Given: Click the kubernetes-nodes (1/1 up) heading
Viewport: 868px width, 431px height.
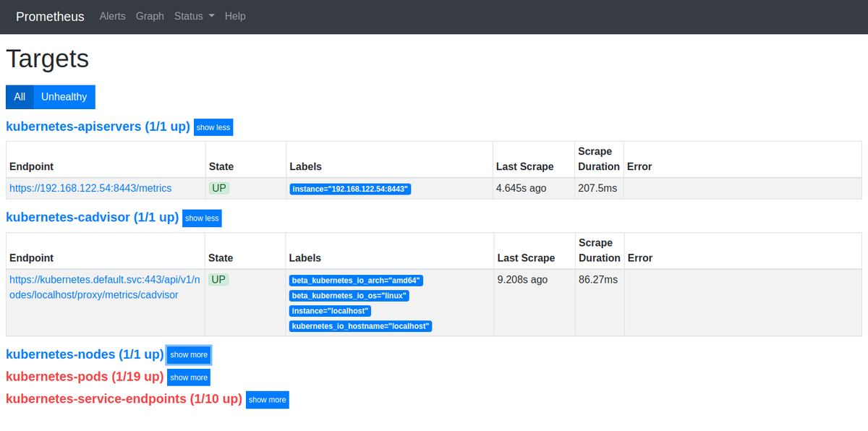Looking at the screenshot, I should tap(85, 354).
